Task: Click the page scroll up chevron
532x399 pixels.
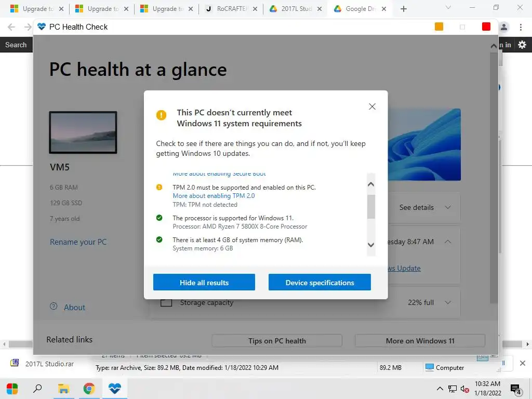Action: [x=494, y=46]
